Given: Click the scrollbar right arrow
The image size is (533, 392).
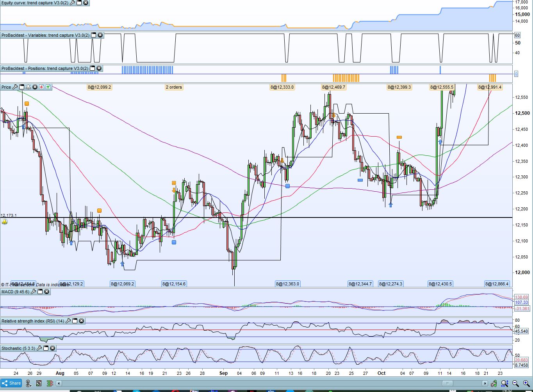Looking at the screenshot, I should pos(485,383).
